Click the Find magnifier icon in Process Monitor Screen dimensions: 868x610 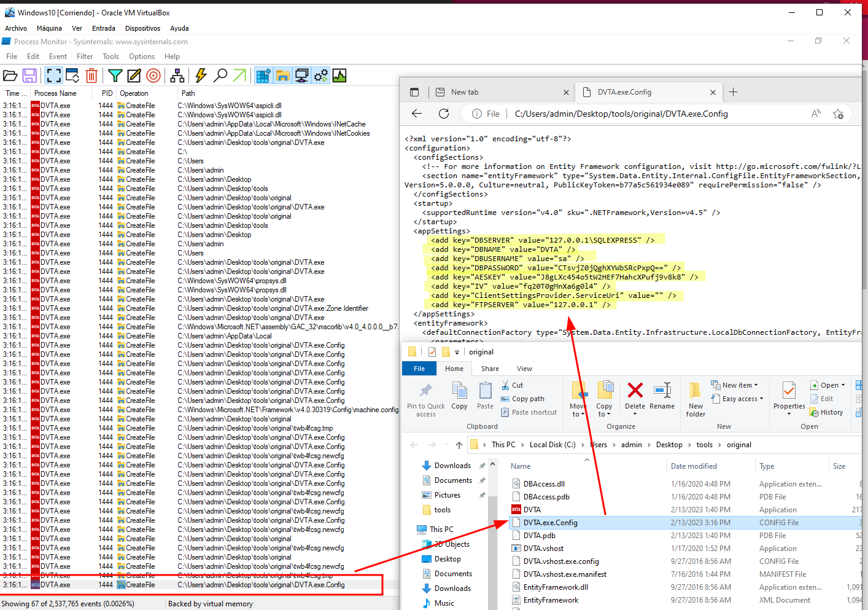point(220,76)
